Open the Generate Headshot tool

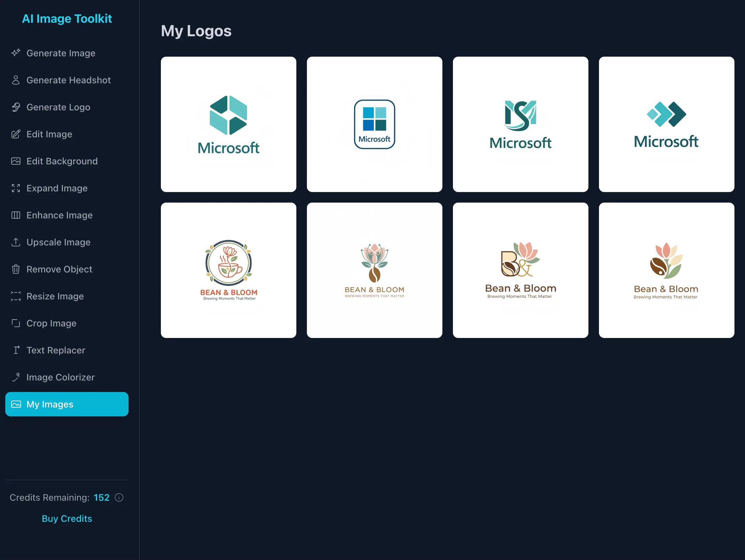pos(68,80)
